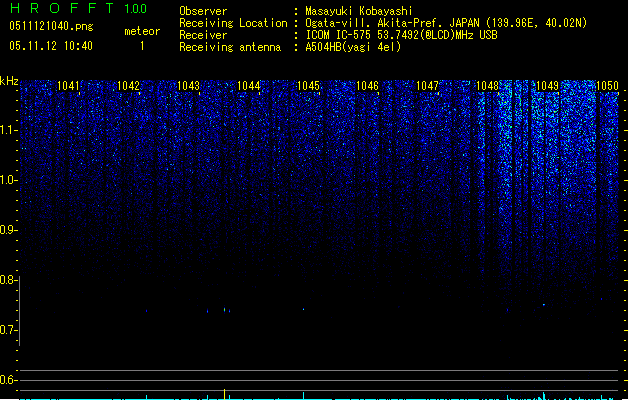
Task: Click the 1.0 kHz axis label
Action: pos(7,180)
